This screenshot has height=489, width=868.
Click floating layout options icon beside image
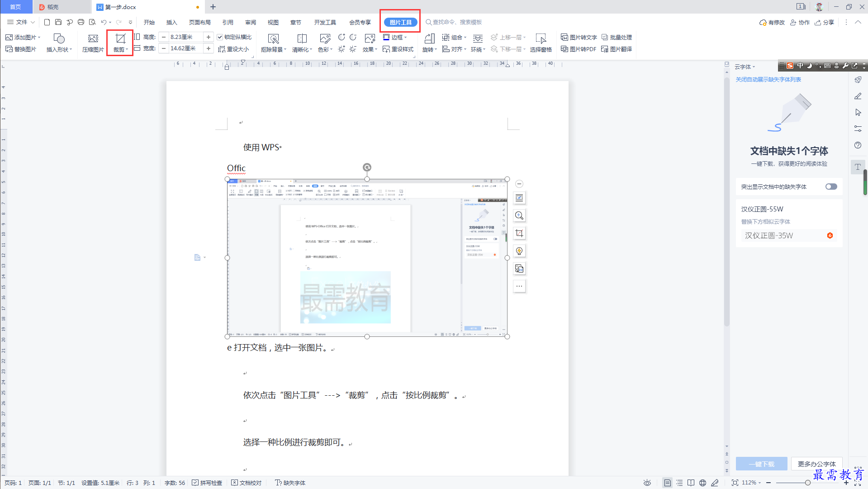point(519,198)
